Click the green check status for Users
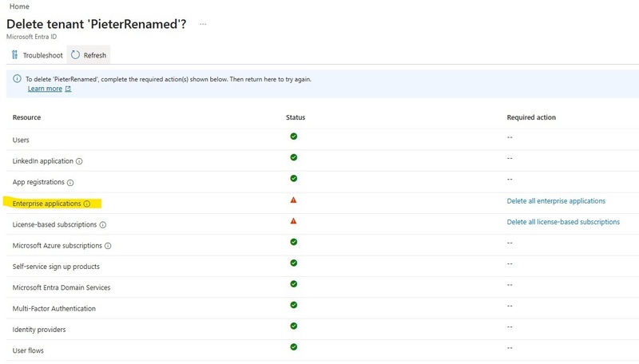 [293, 136]
